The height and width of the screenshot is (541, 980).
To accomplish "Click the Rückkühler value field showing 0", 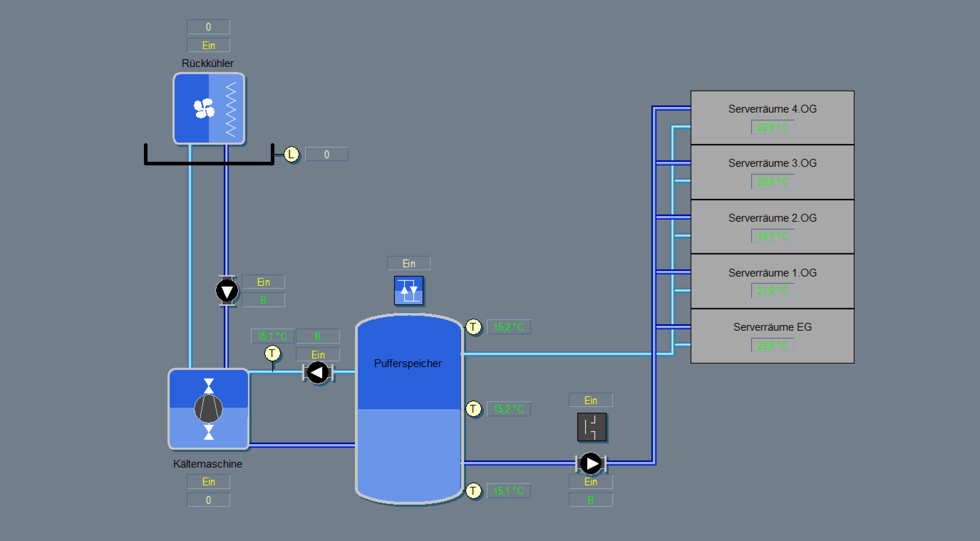I will click(208, 27).
